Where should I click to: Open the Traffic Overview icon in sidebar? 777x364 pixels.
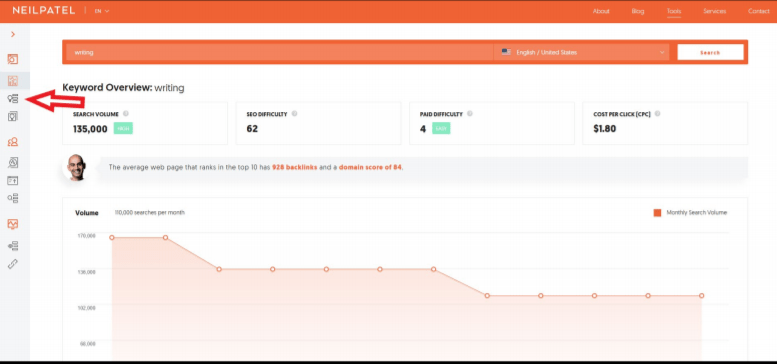click(x=13, y=162)
